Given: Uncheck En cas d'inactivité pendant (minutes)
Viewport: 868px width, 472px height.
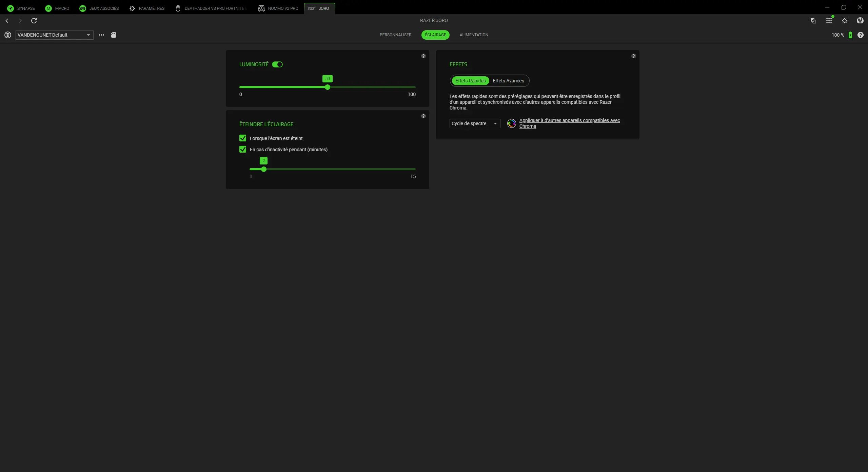Looking at the screenshot, I should 243,149.
